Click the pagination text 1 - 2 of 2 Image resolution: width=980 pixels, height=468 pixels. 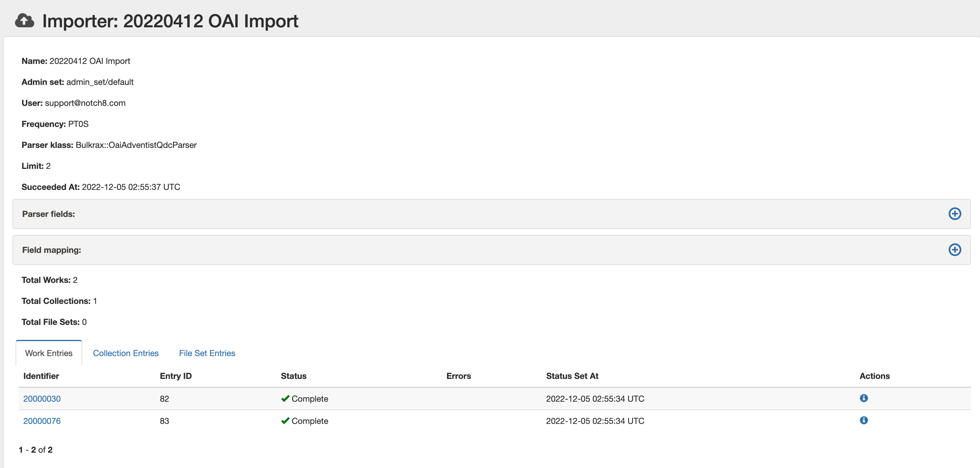pos(36,449)
